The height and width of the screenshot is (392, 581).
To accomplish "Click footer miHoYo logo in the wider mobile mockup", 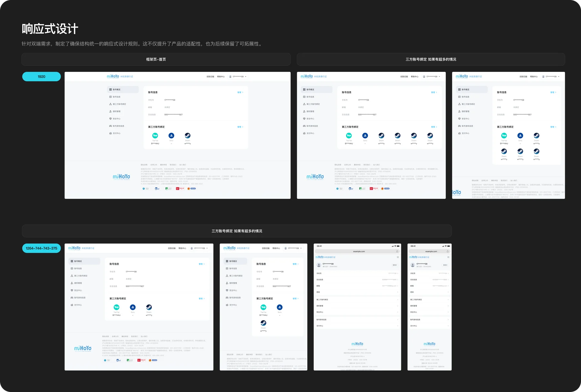I will [x=357, y=344].
